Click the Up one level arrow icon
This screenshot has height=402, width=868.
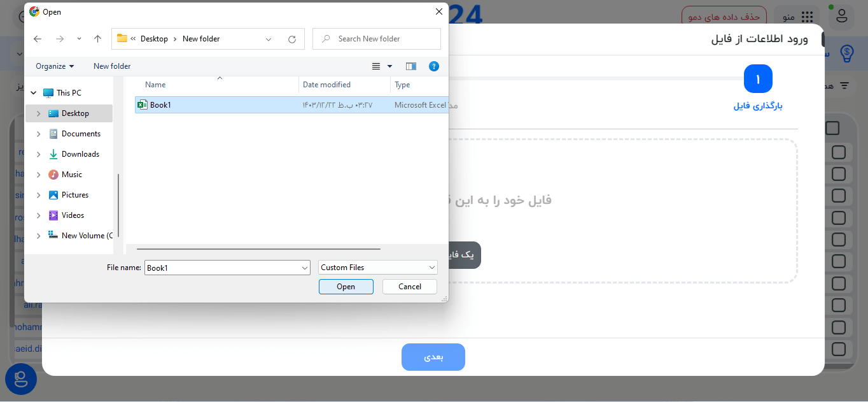click(97, 38)
